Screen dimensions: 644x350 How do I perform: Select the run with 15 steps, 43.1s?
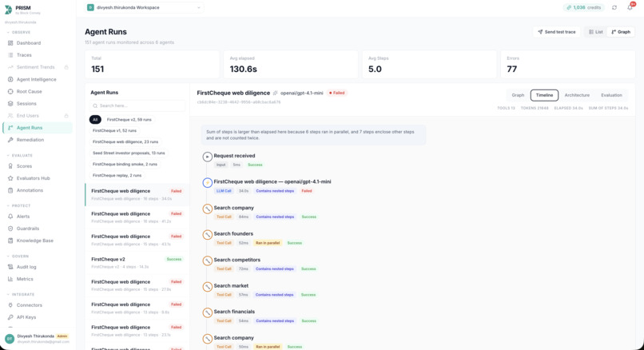(x=137, y=240)
